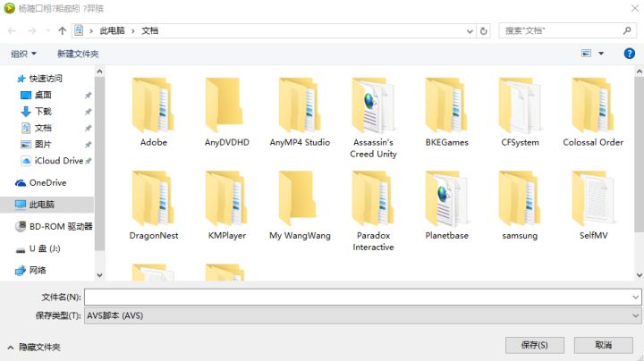Open the Planetbase folder

(446, 205)
